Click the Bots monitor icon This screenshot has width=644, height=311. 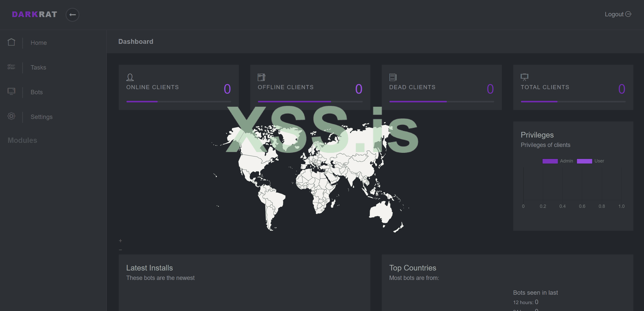[x=11, y=91]
